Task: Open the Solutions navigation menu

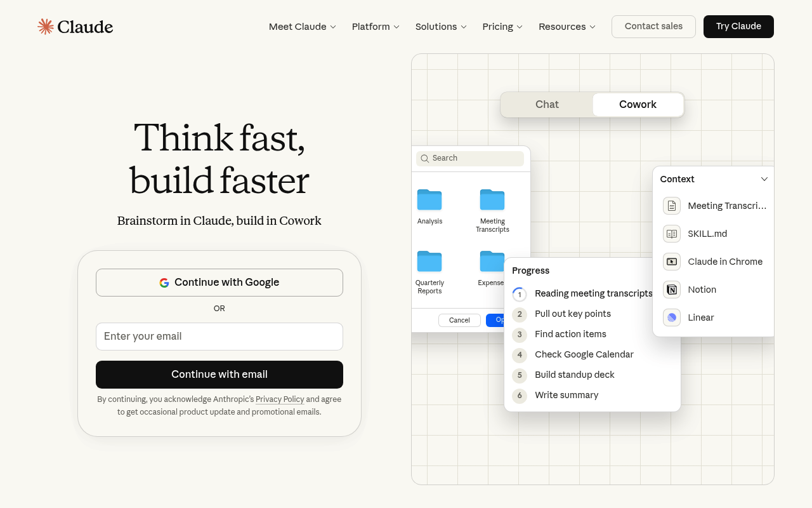Action: click(x=441, y=27)
